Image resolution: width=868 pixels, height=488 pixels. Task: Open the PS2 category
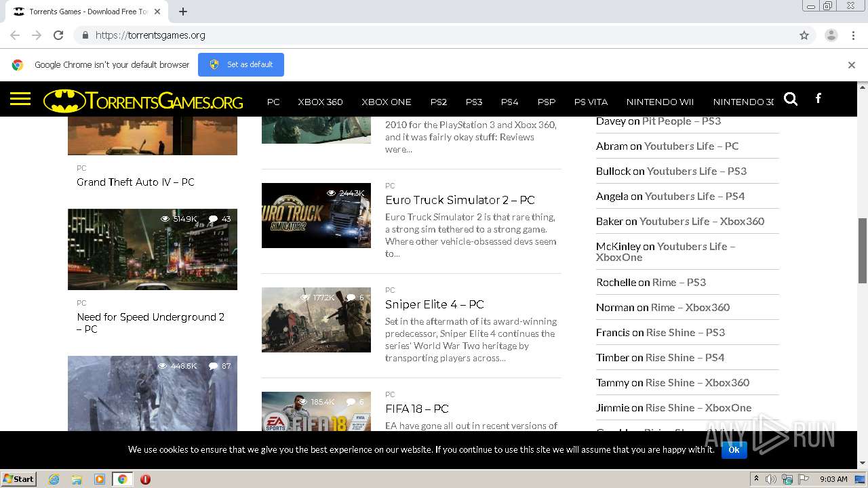click(439, 102)
